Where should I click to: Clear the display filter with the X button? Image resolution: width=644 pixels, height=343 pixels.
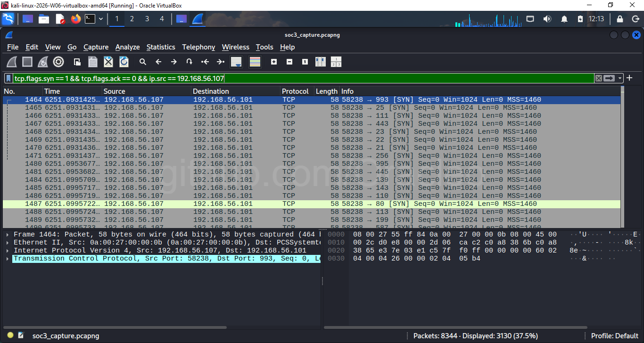click(599, 78)
